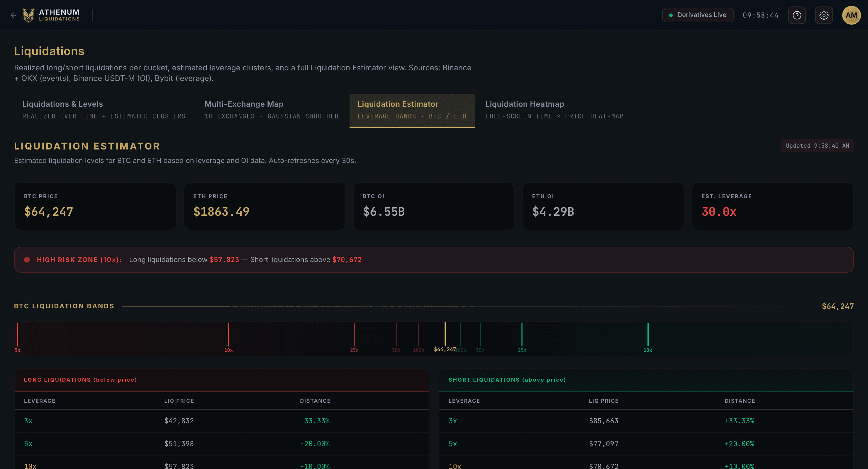
Task: Click the $85,663 liq price cell
Action: [603, 421]
